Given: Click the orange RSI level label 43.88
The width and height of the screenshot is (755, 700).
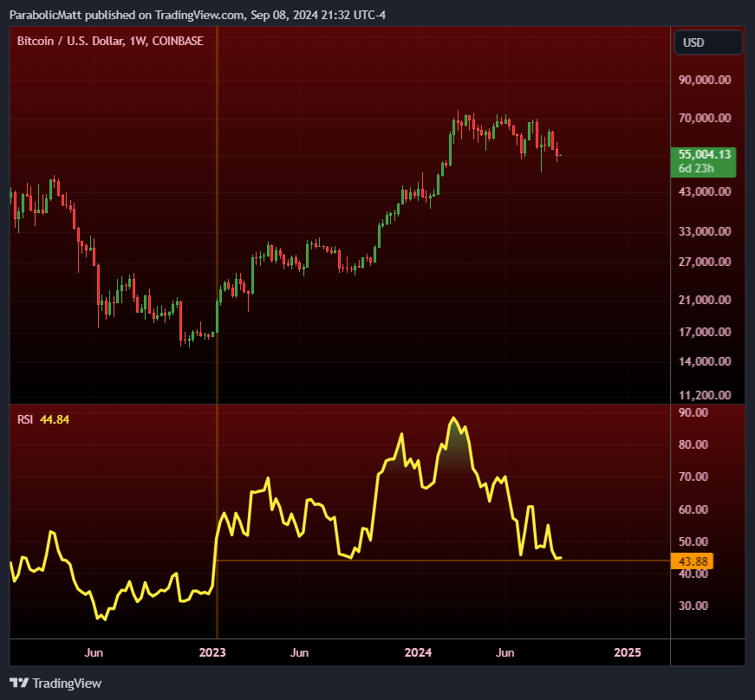Looking at the screenshot, I should pyautogui.click(x=693, y=561).
